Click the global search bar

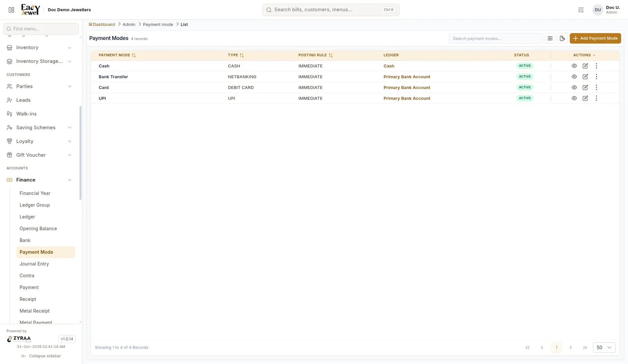point(331,10)
